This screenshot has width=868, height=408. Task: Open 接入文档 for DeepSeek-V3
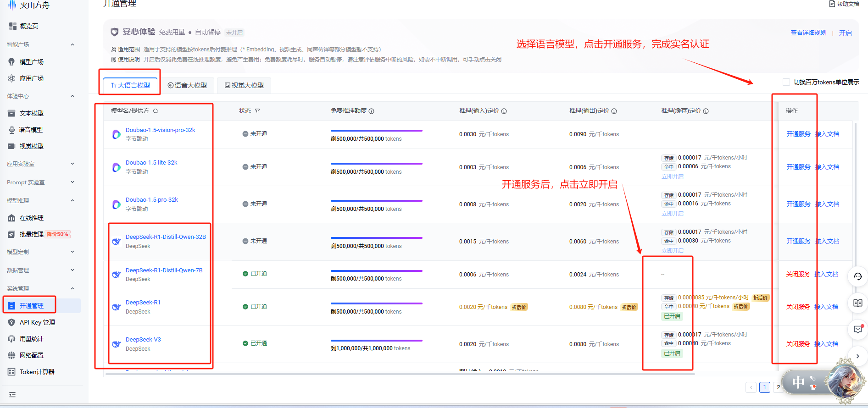click(827, 344)
